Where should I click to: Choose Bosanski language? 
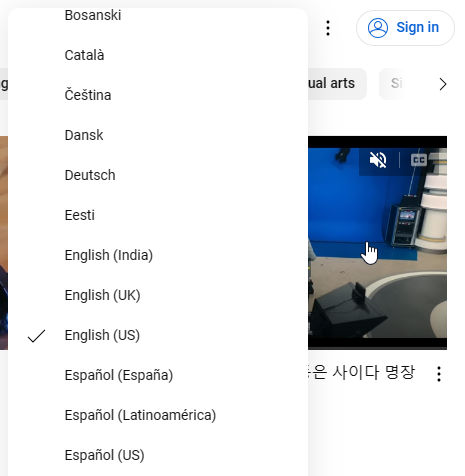pyautogui.click(x=158, y=15)
